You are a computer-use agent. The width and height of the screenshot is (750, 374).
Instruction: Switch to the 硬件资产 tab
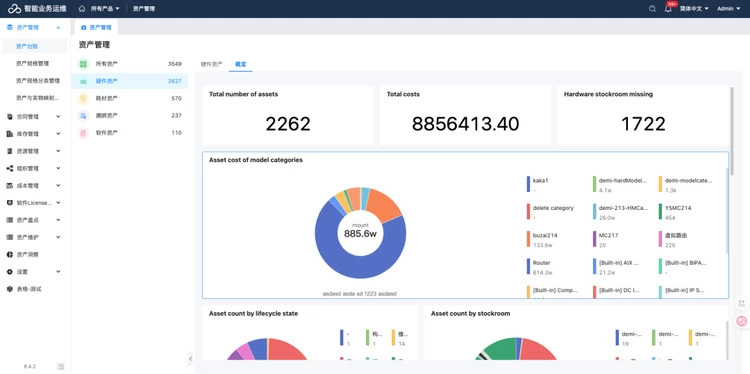click(211, 64)
